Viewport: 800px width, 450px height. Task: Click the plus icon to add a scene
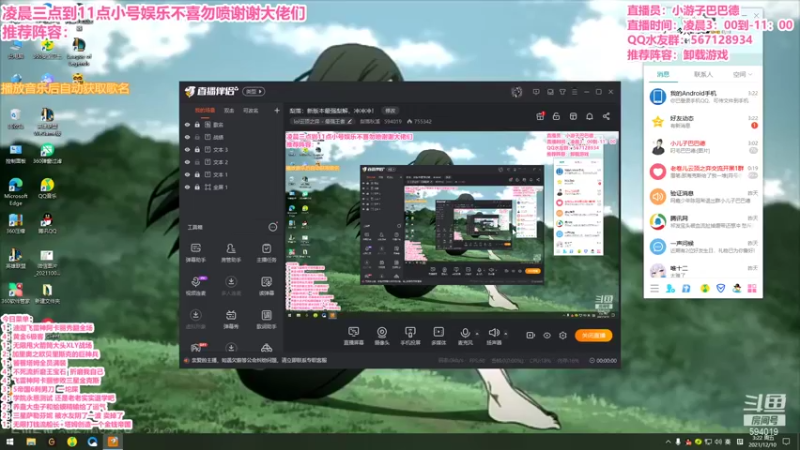(277, 110)
